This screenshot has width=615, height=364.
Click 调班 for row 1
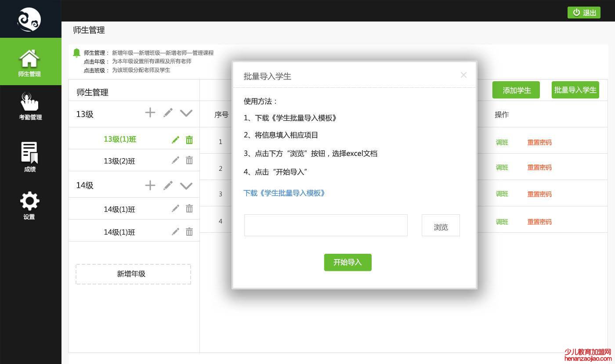point(502,142)
